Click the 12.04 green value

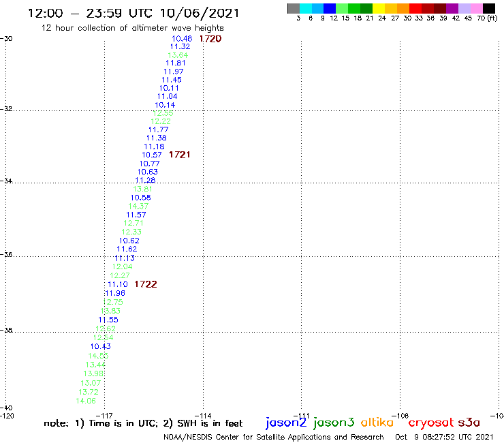pyautogui.click(x=122, y=266)
